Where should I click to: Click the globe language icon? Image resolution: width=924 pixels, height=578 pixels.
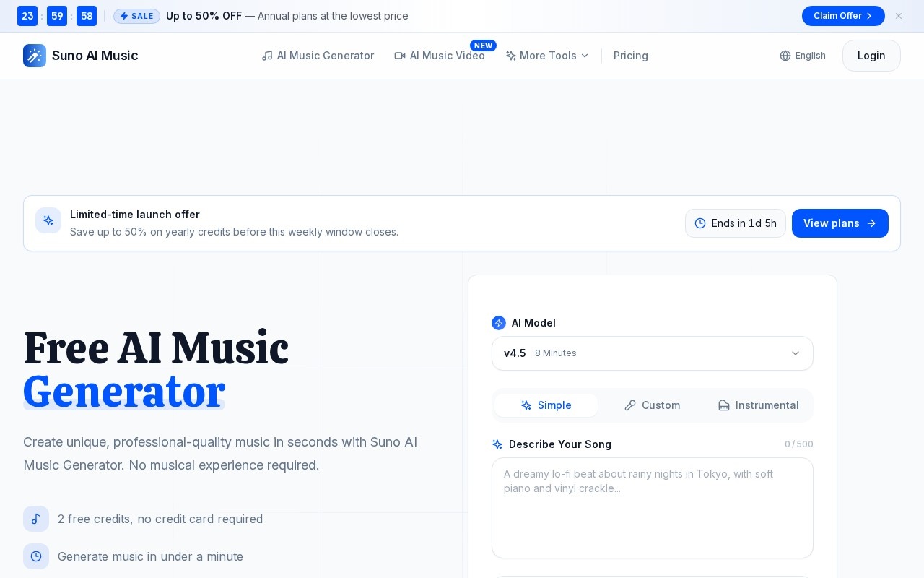(x=785, y=56)
